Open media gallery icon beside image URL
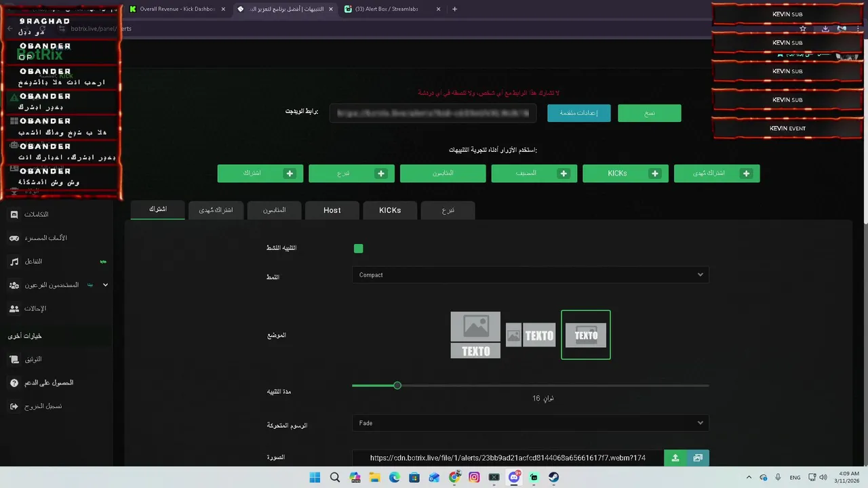The image size is (868, 488). [698, 458]
